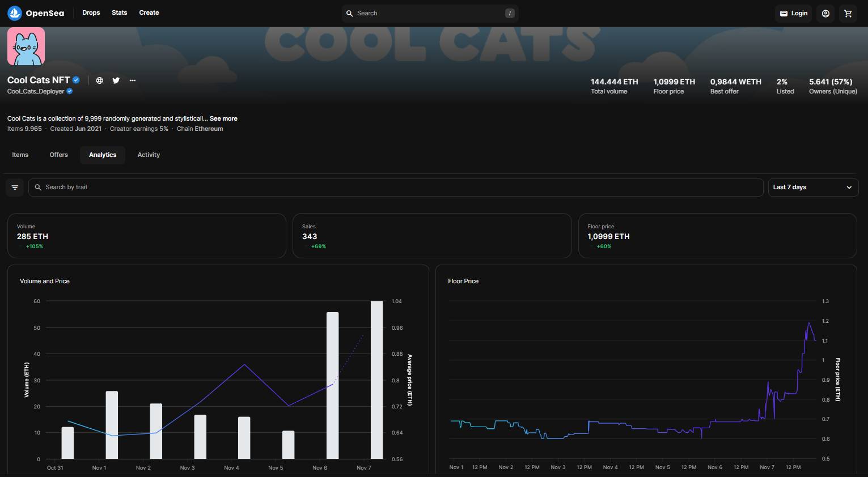
Task: Click the verified badge next to Cool Cats NFT
Action: coord(76,80)
